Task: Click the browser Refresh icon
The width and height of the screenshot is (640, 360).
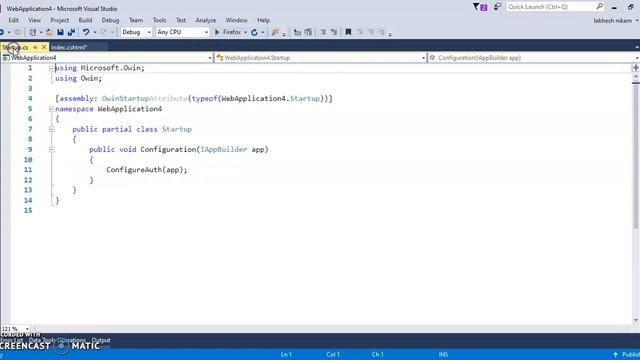Action: pyautogui.click(x=254, y=32)
